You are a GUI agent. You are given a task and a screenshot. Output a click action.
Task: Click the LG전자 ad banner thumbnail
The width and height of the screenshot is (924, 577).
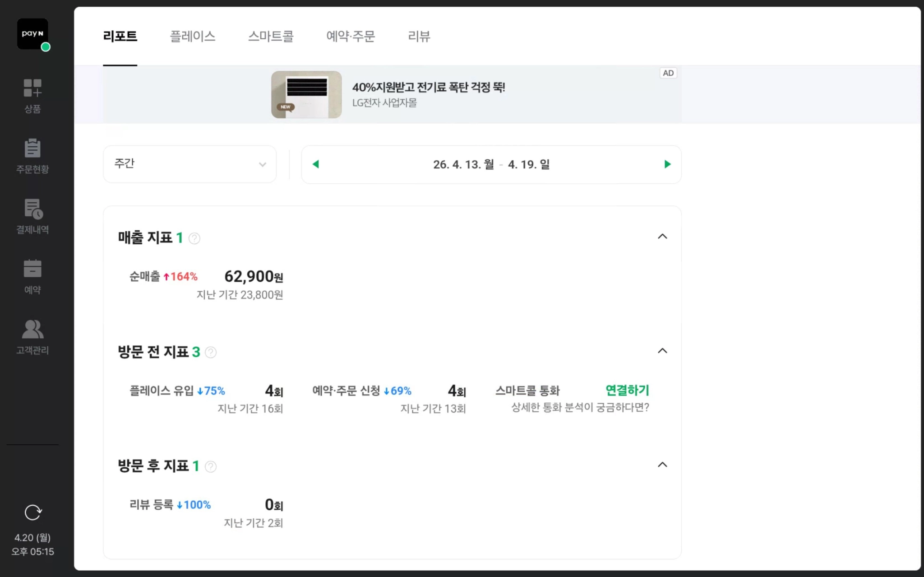pyautogui.click(x=306, y=94)
